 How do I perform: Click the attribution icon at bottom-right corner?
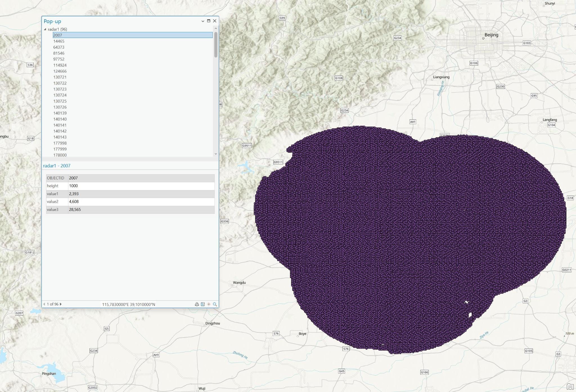click(570, 387)
